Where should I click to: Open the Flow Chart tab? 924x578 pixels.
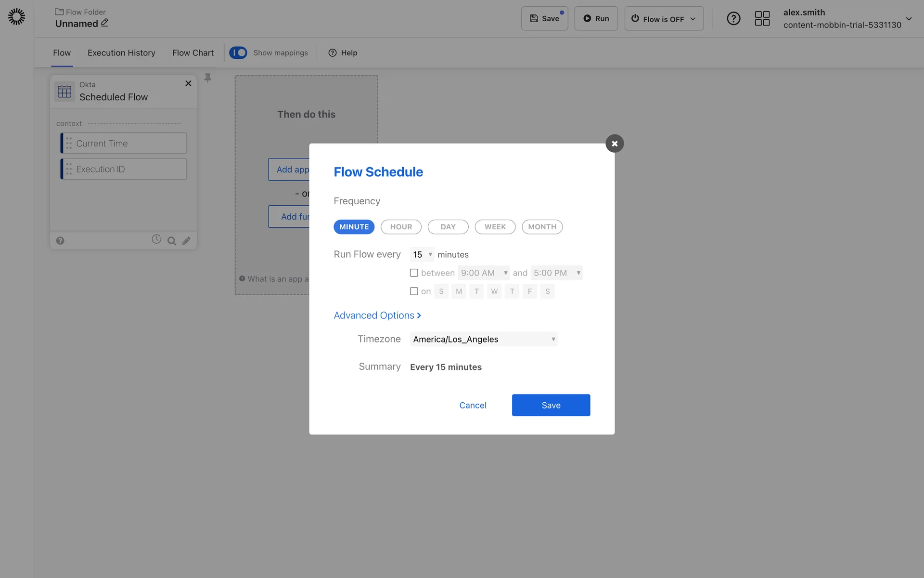[193, 53]
